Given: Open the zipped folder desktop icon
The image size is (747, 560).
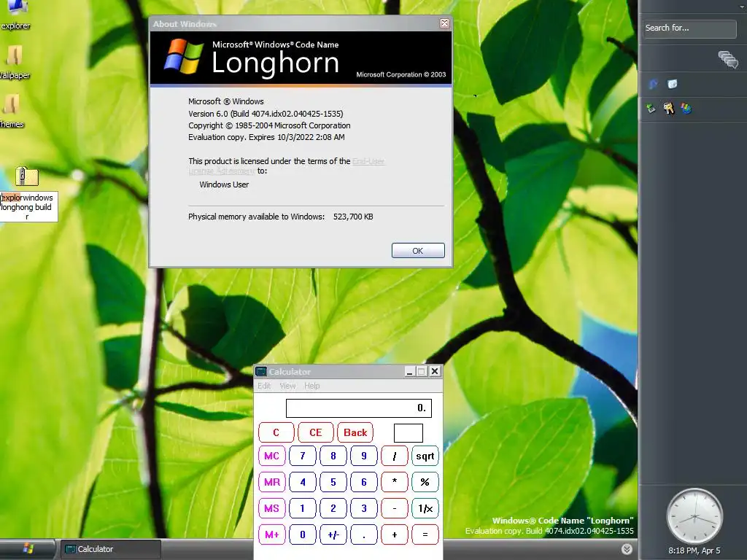Looking at the screenshot, I should click(x=27, y=176).
